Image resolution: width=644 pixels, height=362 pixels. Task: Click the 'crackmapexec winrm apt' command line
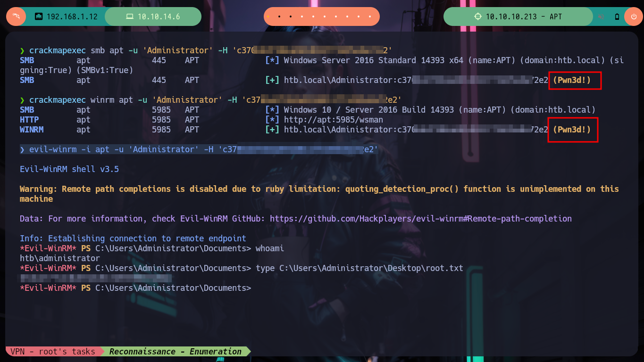210,100
